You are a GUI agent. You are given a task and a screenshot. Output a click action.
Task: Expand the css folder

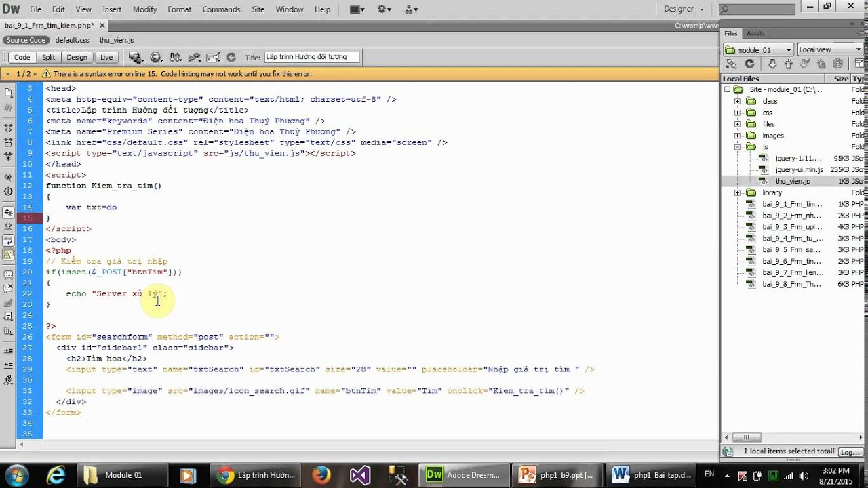coord(738,113)
